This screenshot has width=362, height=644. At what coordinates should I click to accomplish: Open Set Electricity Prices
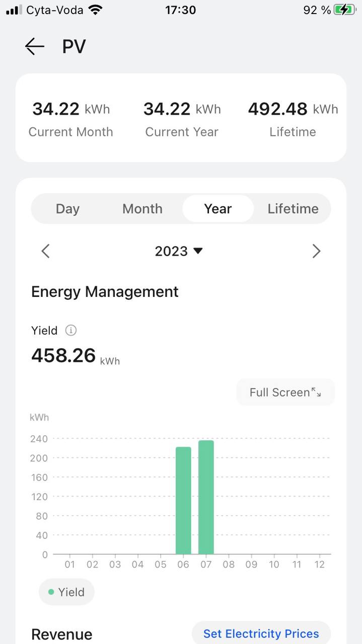261,633
